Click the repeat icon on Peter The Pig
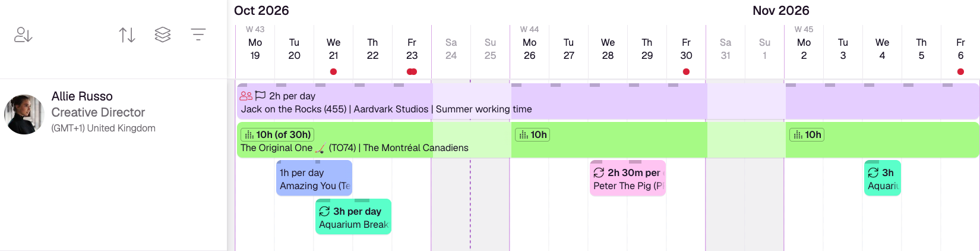The width and height of the screenshot is (980, 251). (x=599, y=172)
